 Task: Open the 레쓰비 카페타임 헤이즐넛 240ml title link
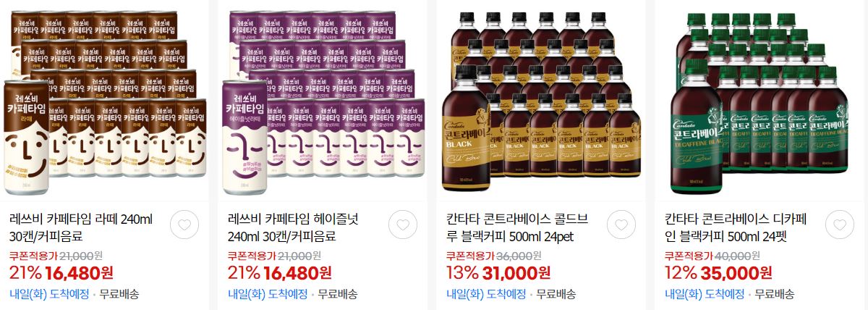[x=293, y=227]
